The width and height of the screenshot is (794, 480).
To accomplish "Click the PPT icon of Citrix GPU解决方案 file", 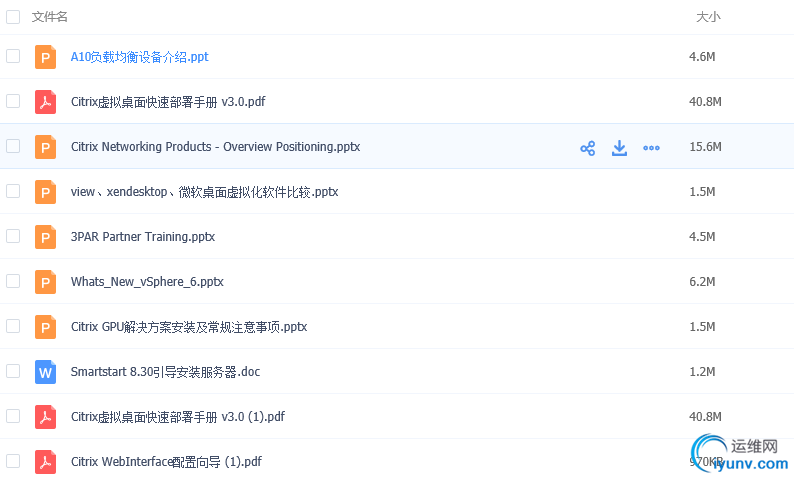I will [x=45, y=327].
